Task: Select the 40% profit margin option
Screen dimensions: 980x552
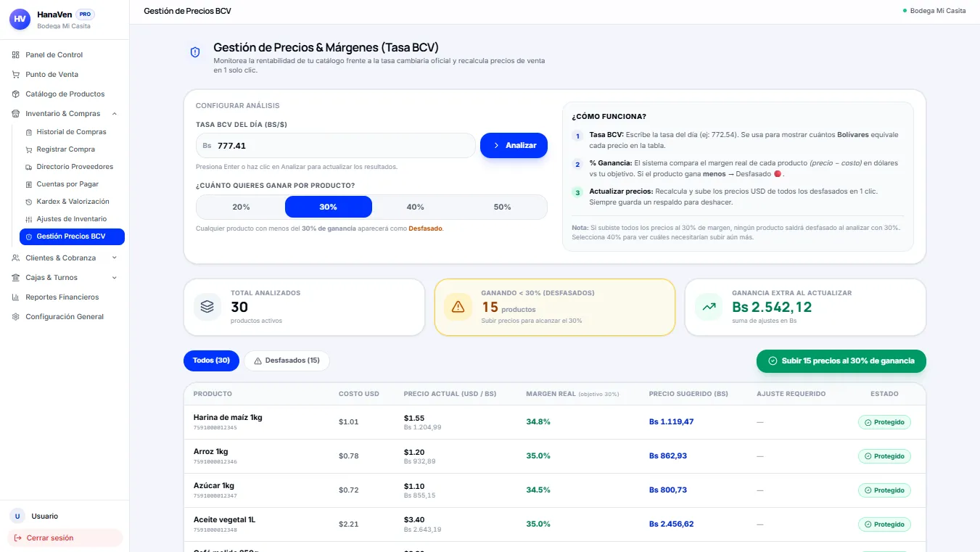Action: coord(415,207)
